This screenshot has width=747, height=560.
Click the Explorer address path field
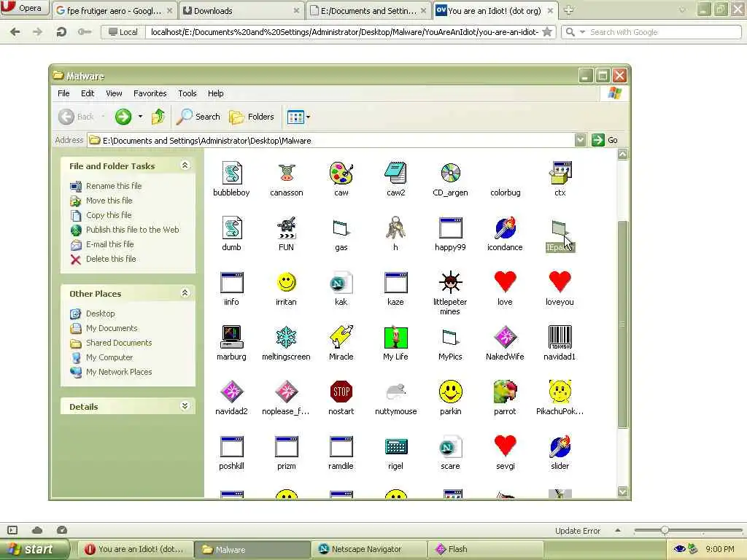pos(331,141)
